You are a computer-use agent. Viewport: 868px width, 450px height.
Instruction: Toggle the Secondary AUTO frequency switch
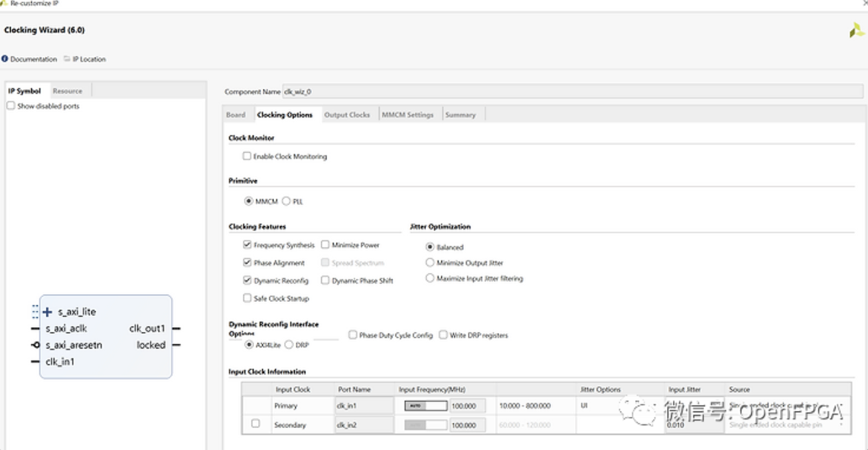[425, 425]
